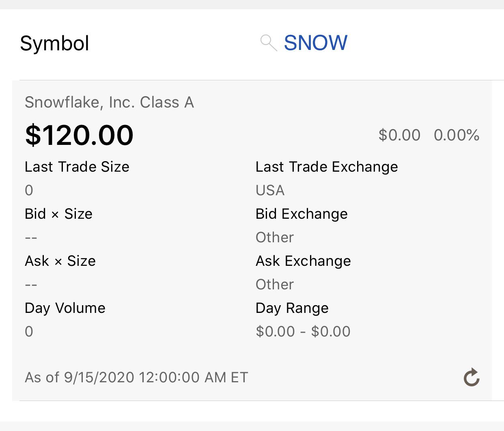Select the Bid Exchange label

pyautogui.click(x=302, y=214)
